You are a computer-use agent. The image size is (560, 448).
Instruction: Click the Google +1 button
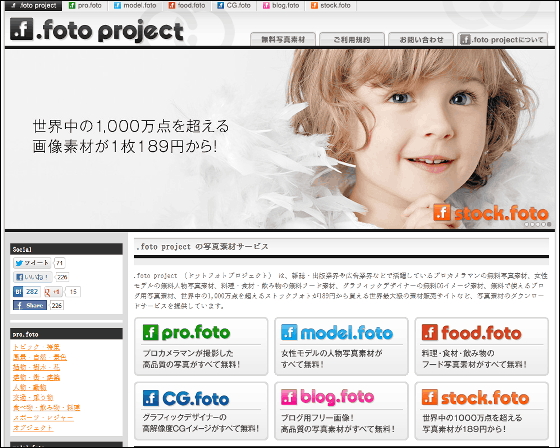(52, 292)
